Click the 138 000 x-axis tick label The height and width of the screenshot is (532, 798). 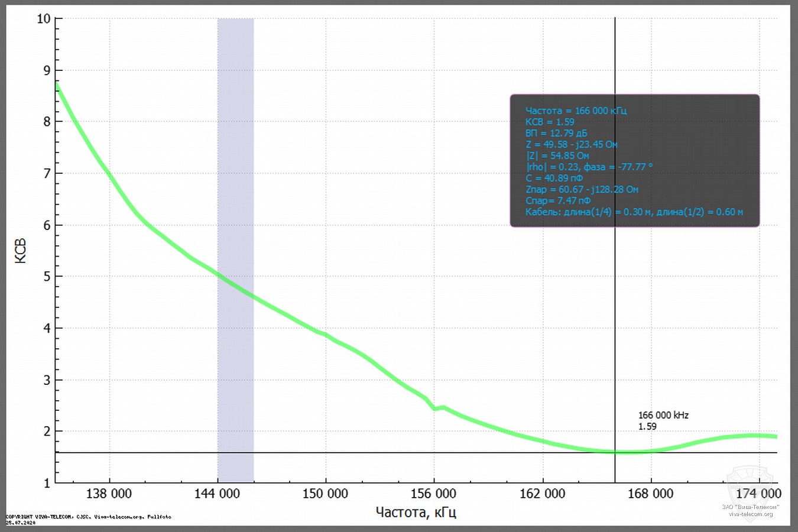[109, 494]
